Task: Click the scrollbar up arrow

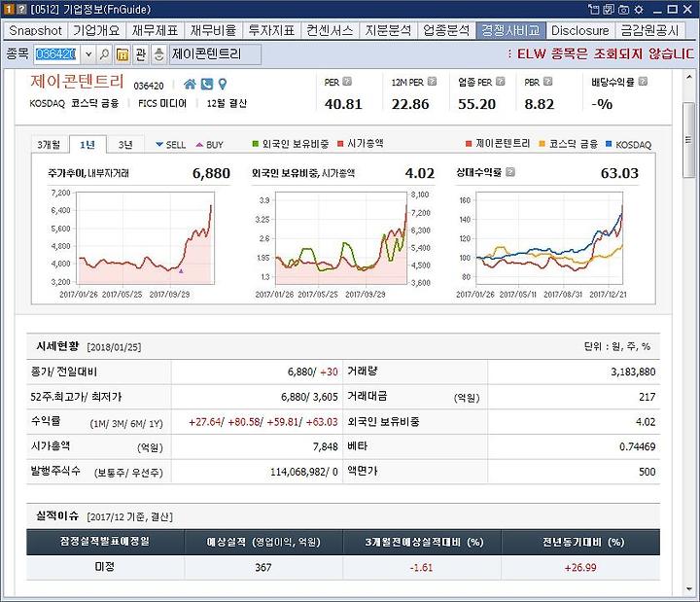Action: coord(688,77)
